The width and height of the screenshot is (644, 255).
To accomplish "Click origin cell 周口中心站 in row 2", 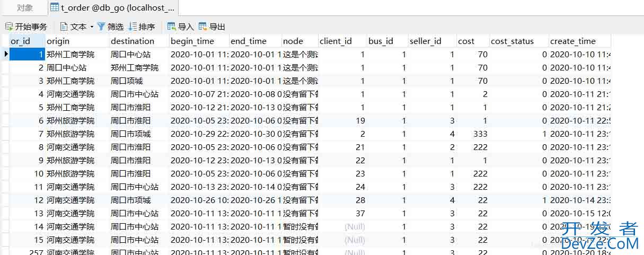I will tap(77, 67).
